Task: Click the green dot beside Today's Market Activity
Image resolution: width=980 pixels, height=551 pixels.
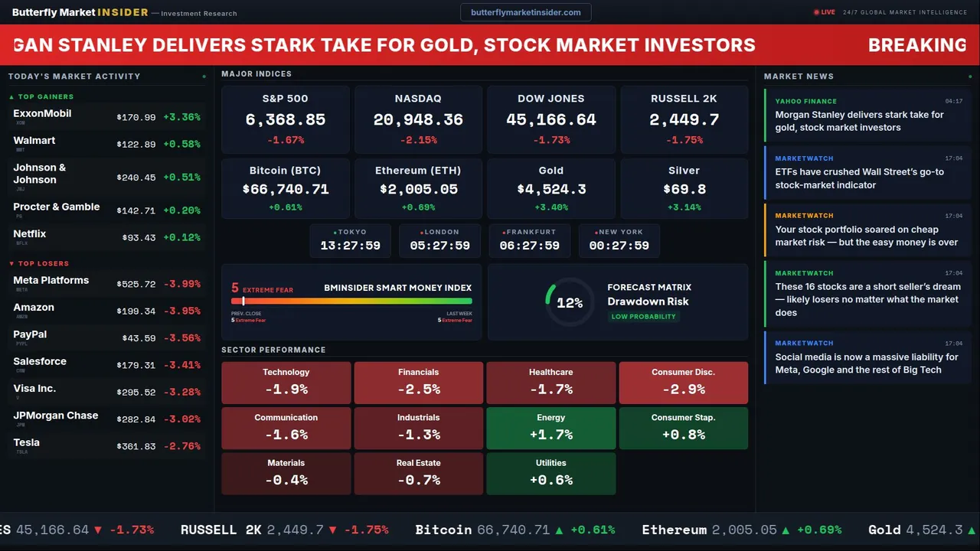Action: coord(204,77)
